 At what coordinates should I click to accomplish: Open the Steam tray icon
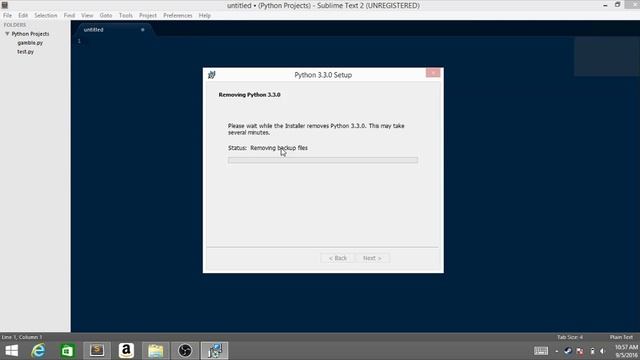pyautogui.click(x=568, y=351)
